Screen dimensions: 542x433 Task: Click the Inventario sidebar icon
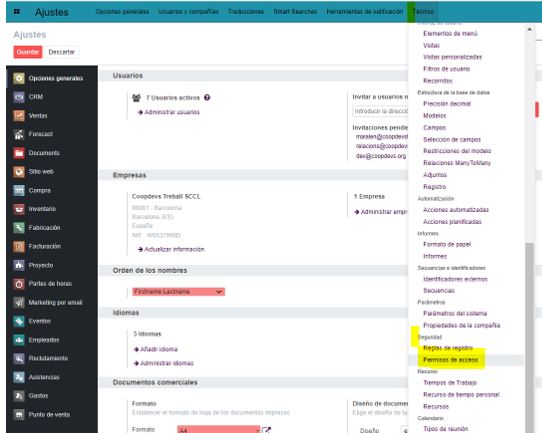19,209
